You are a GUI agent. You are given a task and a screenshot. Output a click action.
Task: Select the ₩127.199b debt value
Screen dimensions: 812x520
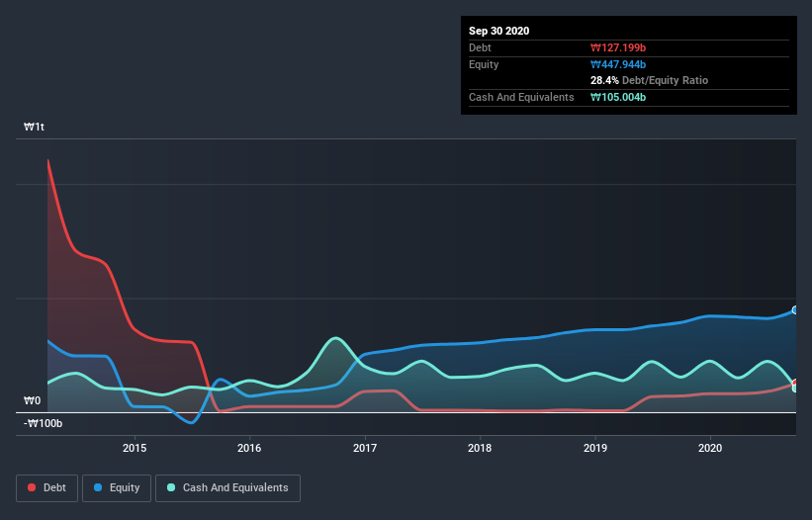point(618,47)
